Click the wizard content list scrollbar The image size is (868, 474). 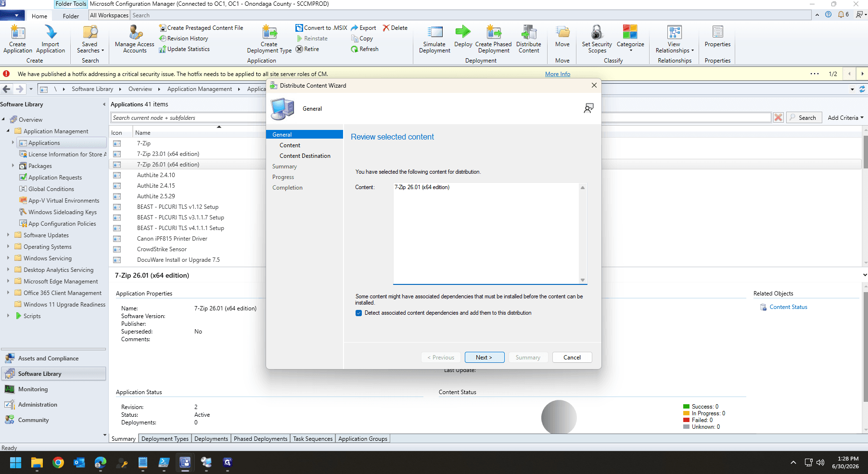(583, 233)
